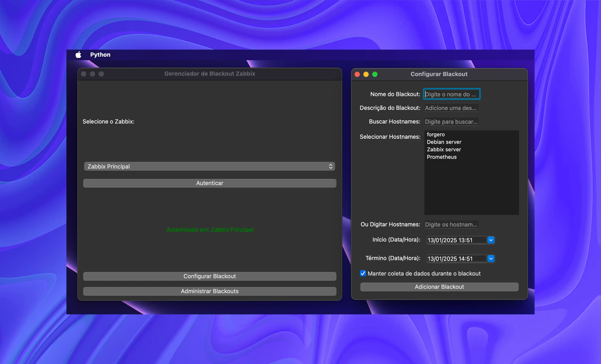
Task: Click the Ou Digitar Hostnames field
Action: 451,225
